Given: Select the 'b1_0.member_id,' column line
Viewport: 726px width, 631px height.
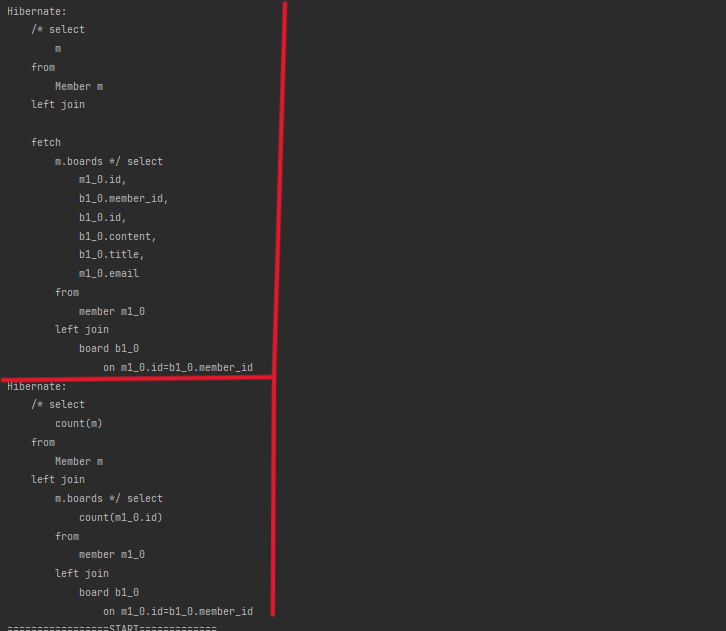Looking at the screenshot, I should point(124,198).
